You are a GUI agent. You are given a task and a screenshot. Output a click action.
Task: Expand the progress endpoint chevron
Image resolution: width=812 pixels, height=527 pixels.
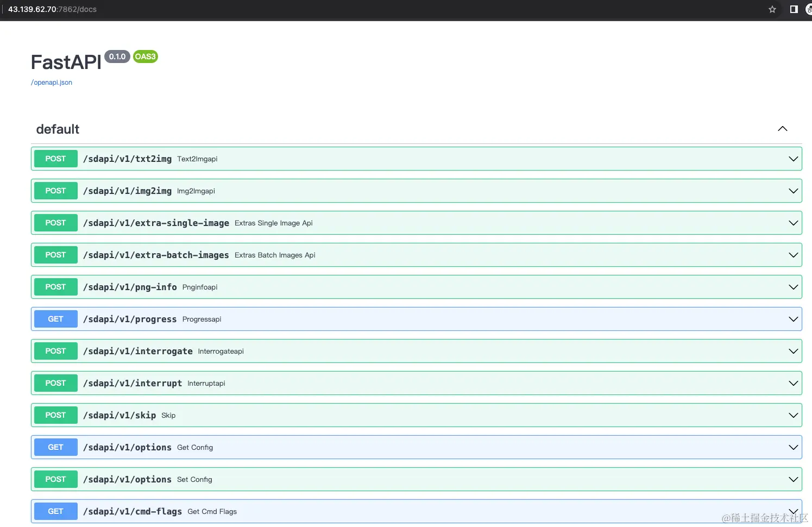click(793, 319)
